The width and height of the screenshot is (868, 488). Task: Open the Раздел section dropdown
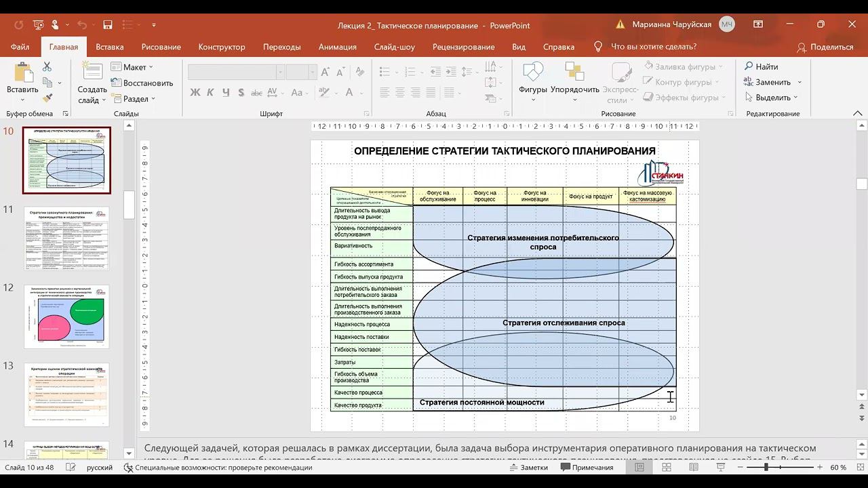pos(134,98)
